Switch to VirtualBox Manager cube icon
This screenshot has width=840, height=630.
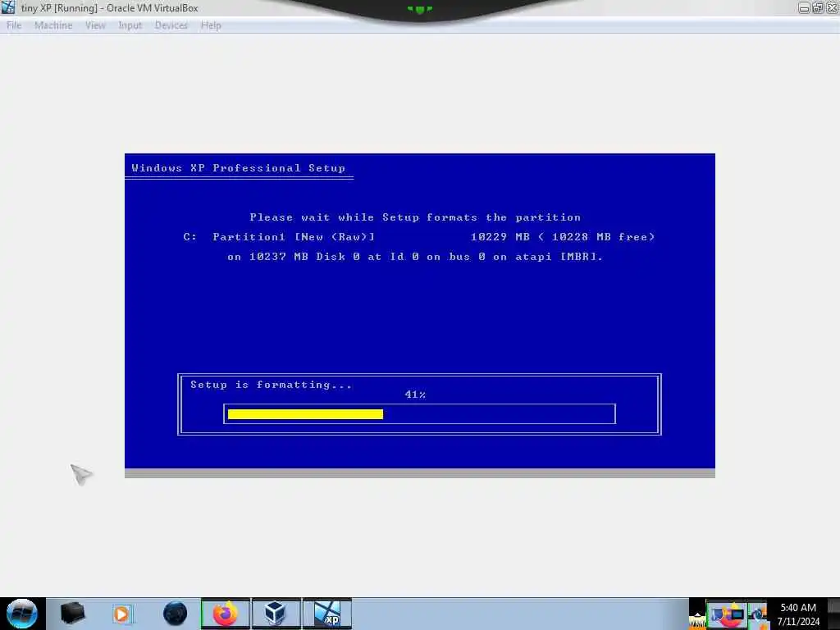[276, 614]
